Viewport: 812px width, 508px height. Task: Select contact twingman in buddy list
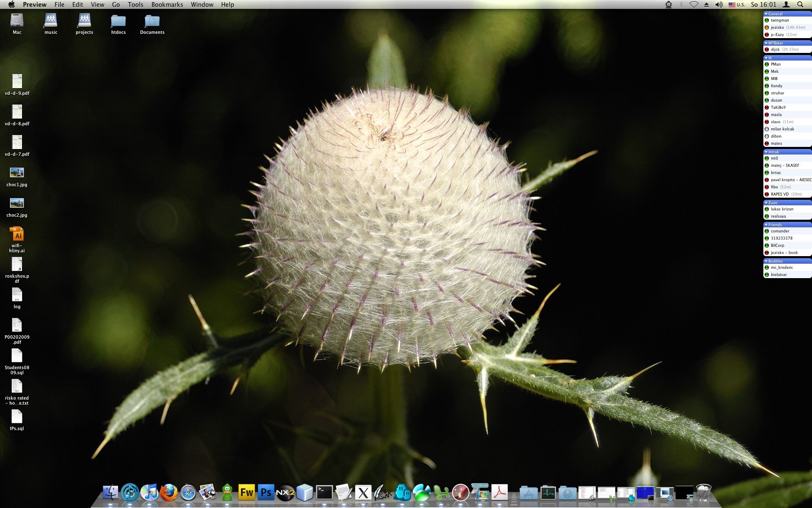click(x=779, y=20)
